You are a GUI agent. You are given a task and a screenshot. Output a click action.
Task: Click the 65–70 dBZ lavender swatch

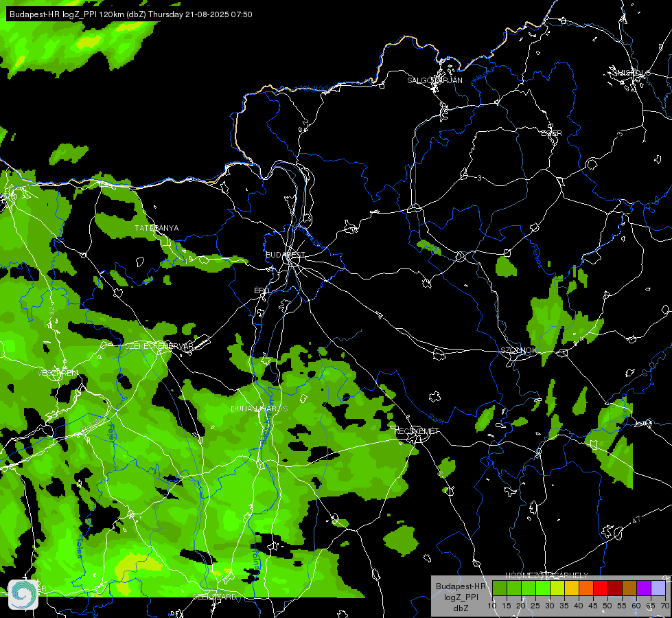coord(658,588)
